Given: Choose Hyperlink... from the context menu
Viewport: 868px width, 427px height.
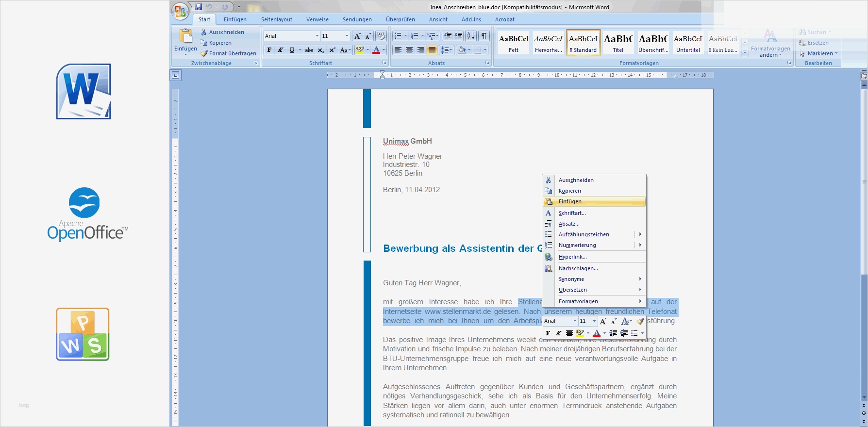Looking at the screenshot, I should point(572,257).
